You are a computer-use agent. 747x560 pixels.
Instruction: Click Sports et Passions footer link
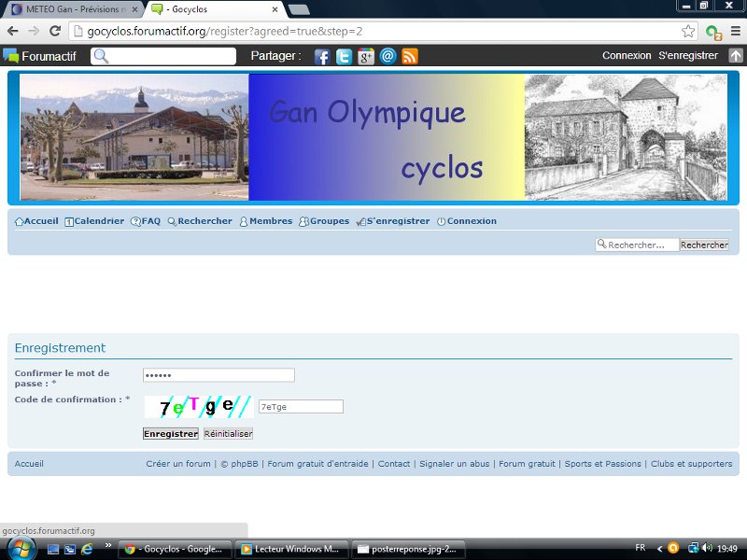[x=602, y=464]
